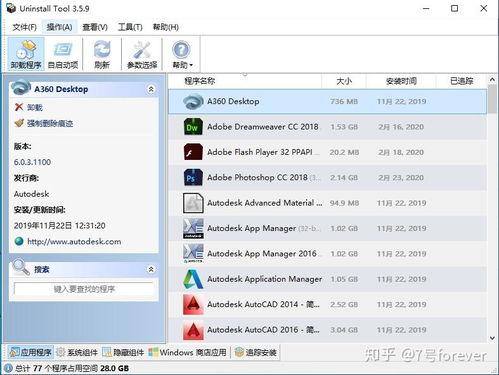Click the publisher value Autodesk
499x375 pixels.
(x=31, y=194)
